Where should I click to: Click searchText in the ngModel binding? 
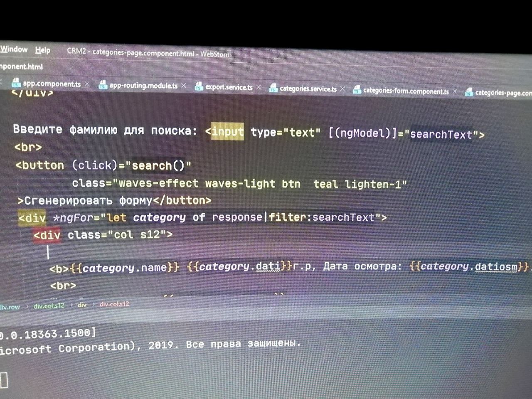pyautogui.click(x=441, y=135)
